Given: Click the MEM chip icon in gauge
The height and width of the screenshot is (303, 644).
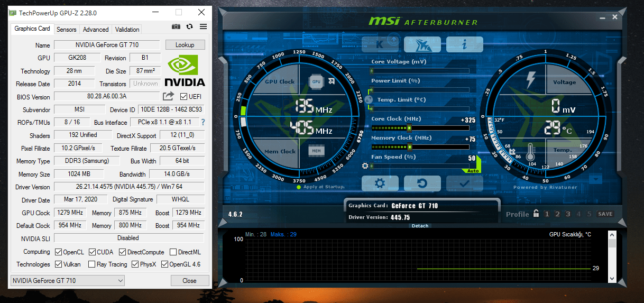Looking at the screenshot, I should tap(316, 151).
